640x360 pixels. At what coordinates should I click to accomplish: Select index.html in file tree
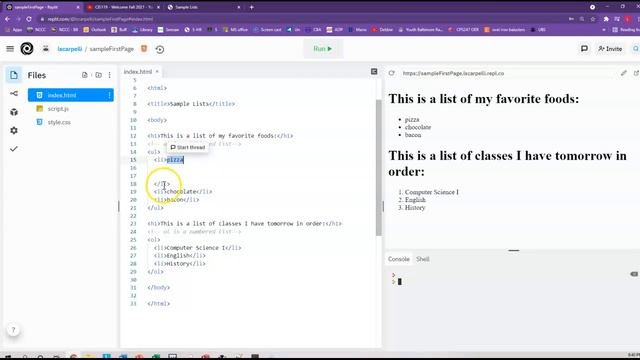[71, 95]
